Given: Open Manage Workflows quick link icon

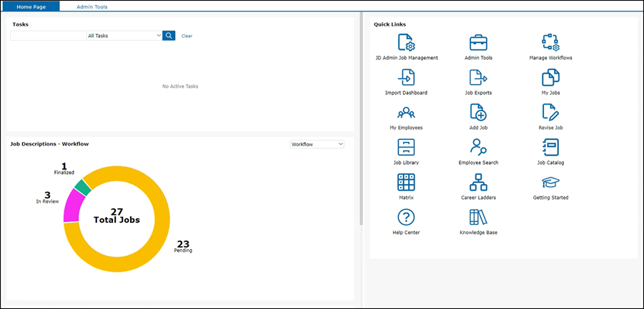Looking at the screenshot, I should pyautogui.click(x=550, y=43).
